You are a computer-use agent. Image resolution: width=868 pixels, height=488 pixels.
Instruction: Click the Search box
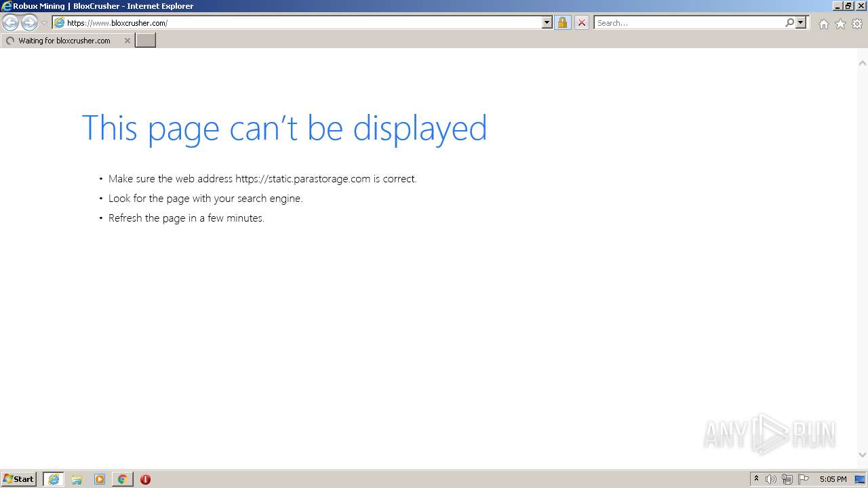[689, 22]
